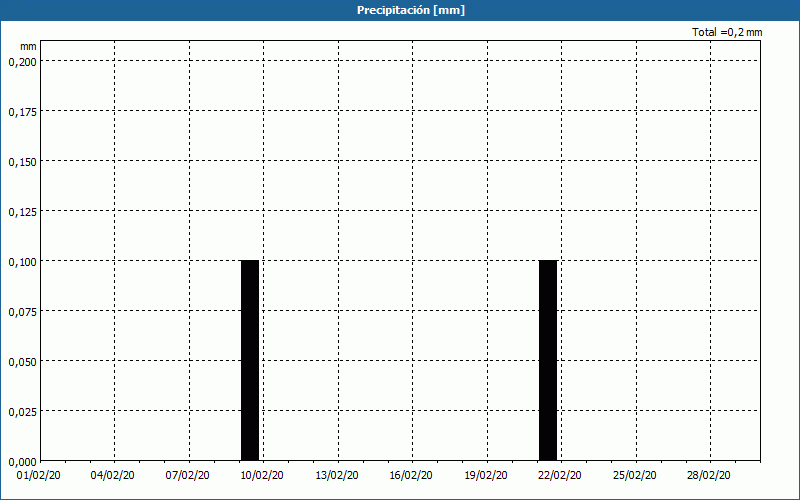Click the 22/02/20 date label

coord(560,476)
